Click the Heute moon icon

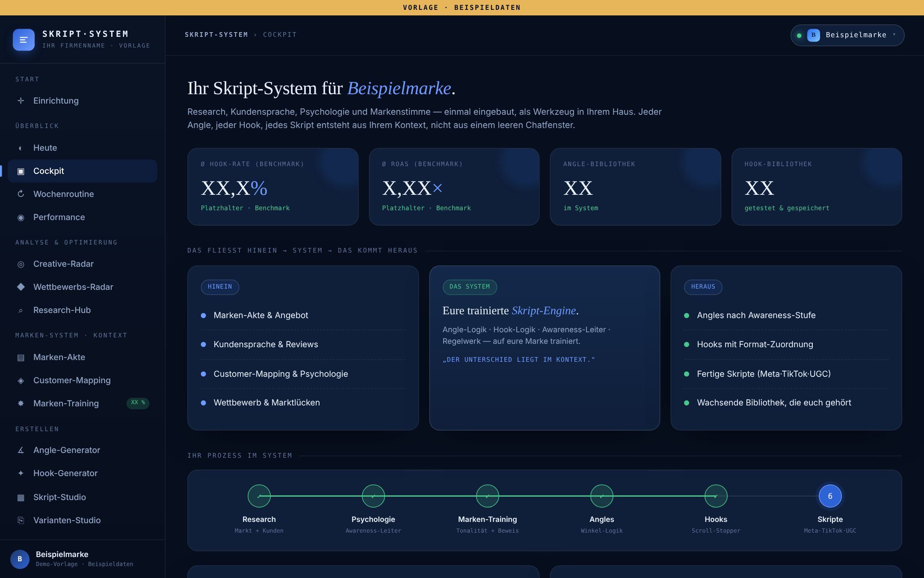click(x=21, y=148)
